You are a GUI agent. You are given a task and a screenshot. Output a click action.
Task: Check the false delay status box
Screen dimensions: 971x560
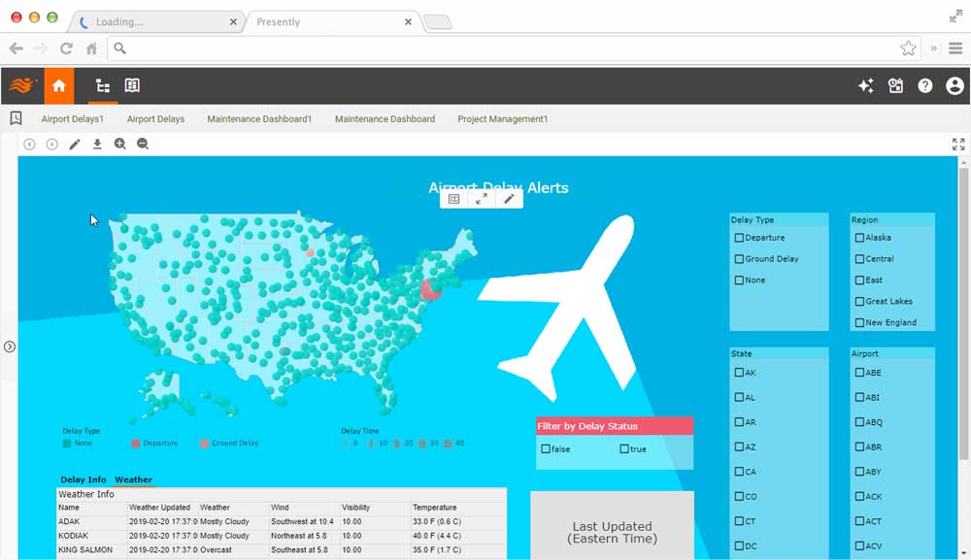(x=546, y=449)
